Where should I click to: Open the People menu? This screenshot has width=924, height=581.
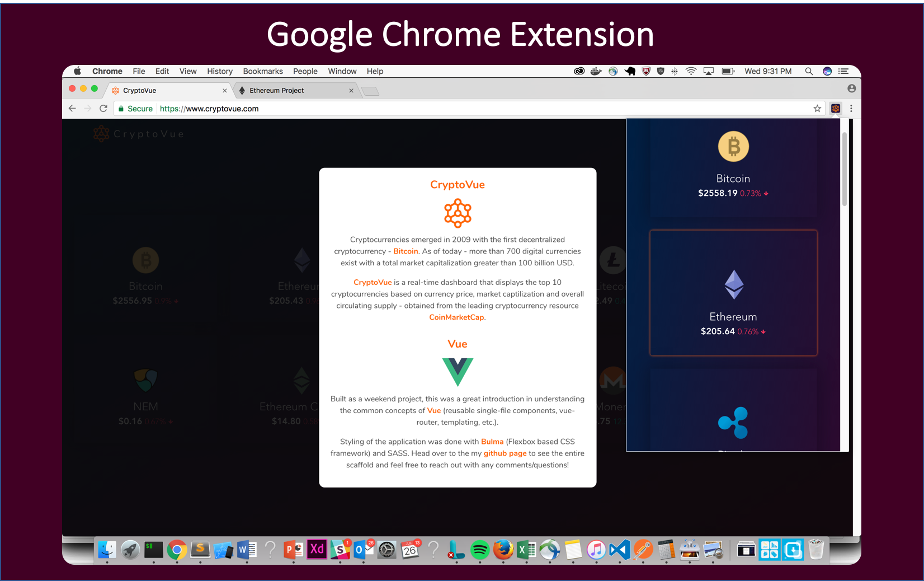[305, 71]
